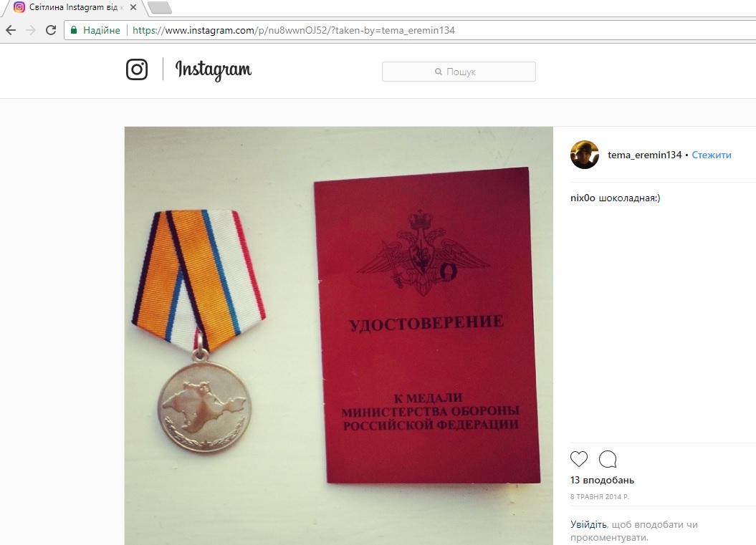Open a new browser tab
756x545 pixels.
pyautogui.click(x=159, y=8)
